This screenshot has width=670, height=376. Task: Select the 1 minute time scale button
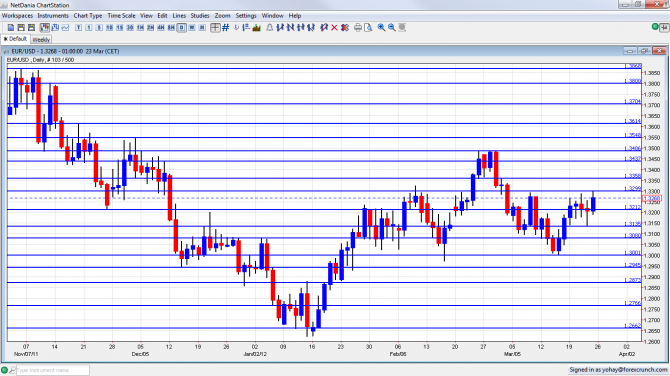[88, 27]
